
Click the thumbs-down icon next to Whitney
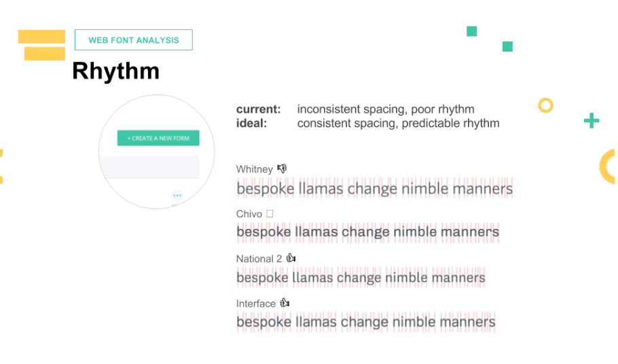click(x=282, y=168)
